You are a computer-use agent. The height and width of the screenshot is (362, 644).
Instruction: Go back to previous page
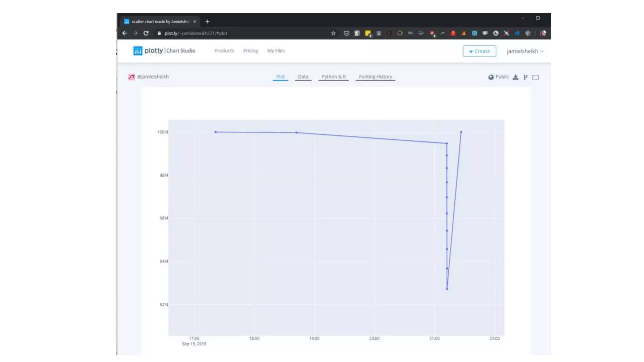click(x=125, y=33)
